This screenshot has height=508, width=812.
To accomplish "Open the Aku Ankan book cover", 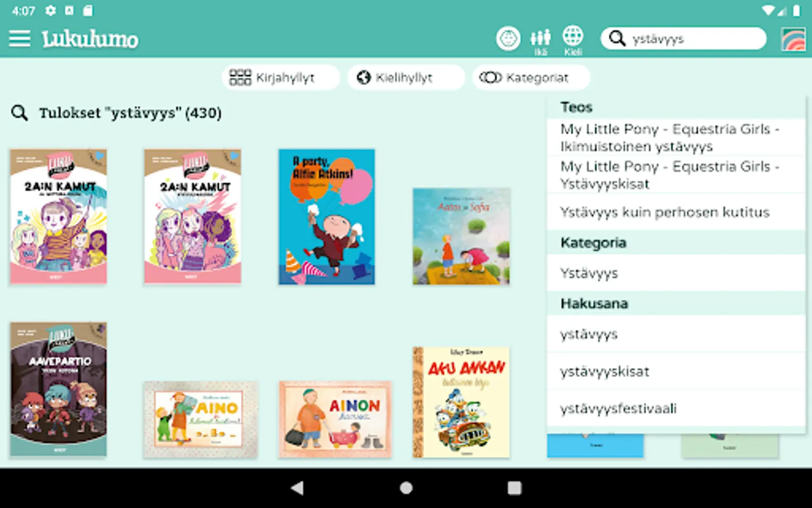I will (461, 402).
